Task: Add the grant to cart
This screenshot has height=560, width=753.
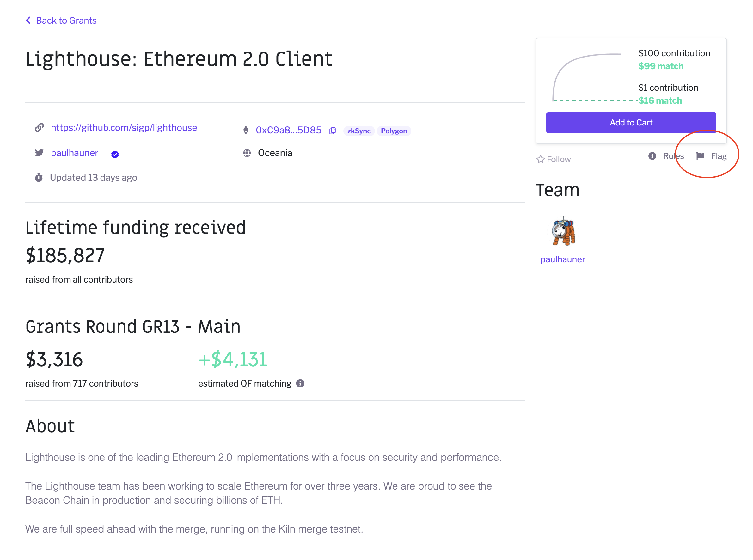Action: click(631, 123)
